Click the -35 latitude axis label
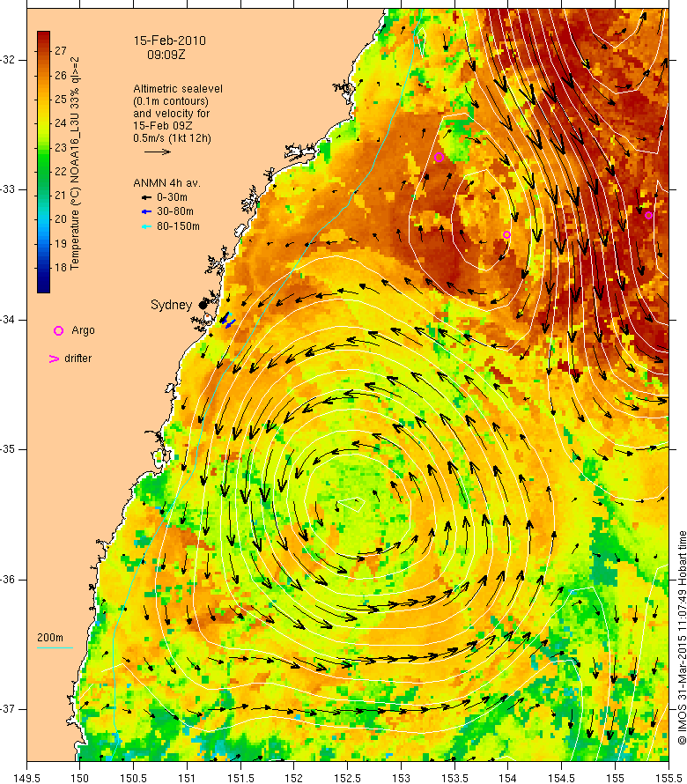 (x=8, y=449)
